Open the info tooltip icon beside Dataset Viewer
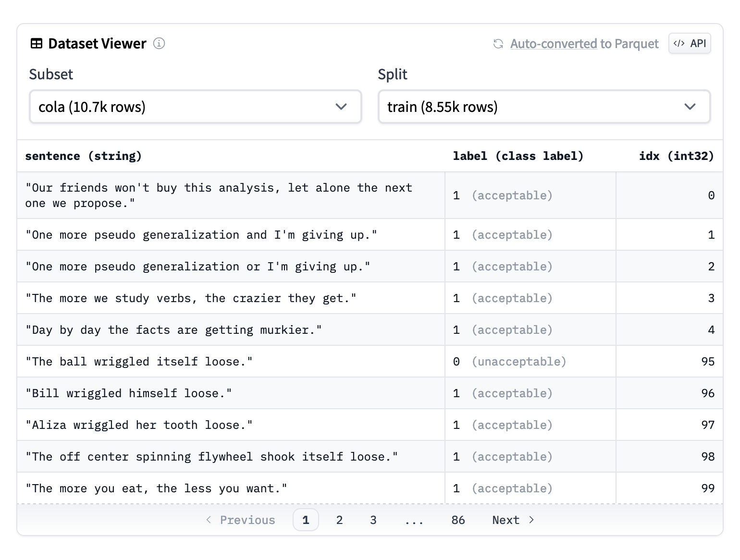 [x=159, y=43]
